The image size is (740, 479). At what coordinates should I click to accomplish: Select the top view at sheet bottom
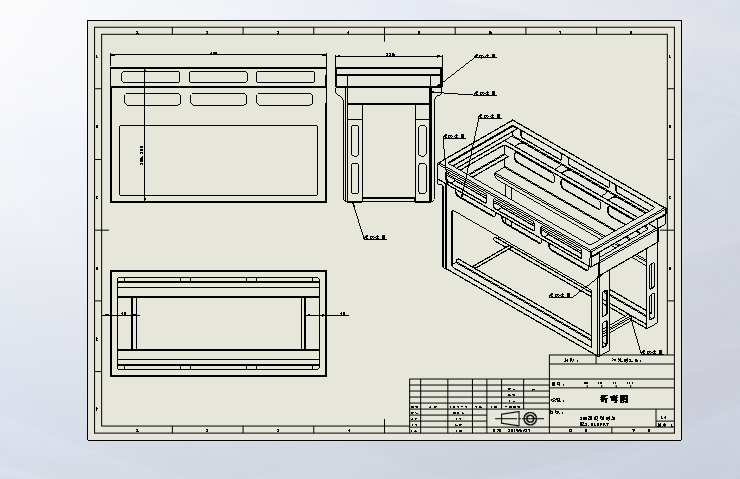pyautogui.click(x=219, y=323)
